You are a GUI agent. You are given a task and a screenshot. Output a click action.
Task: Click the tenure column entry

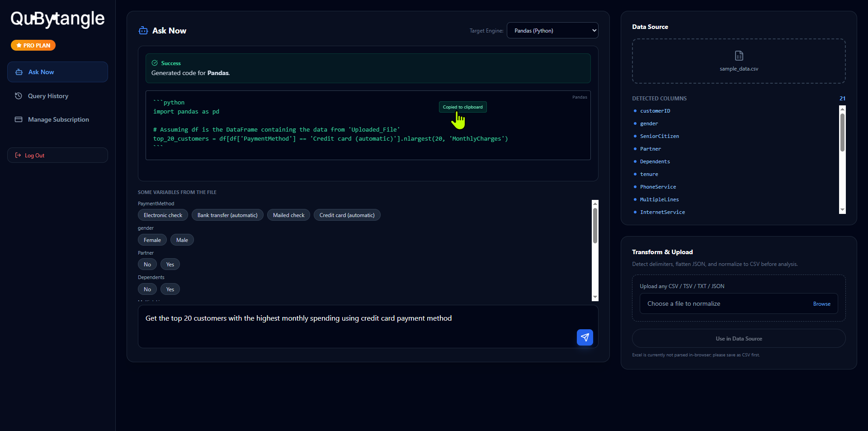649,174
